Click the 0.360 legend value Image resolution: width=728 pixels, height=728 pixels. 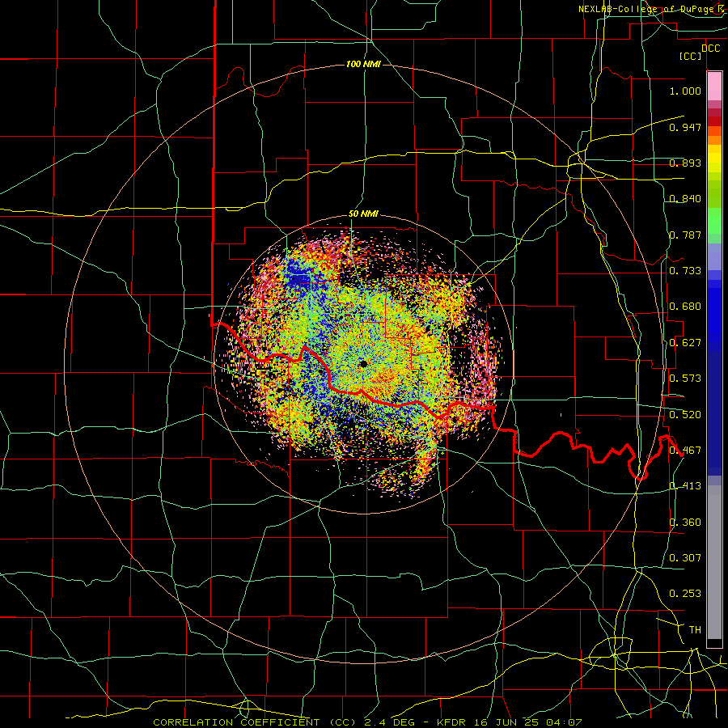click(685, 523)
